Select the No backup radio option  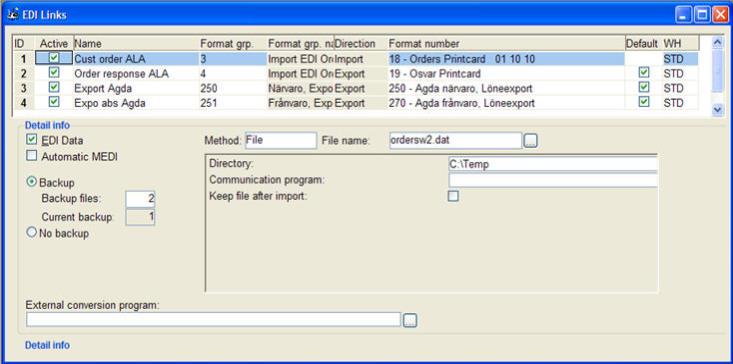[x=31, y=232]
